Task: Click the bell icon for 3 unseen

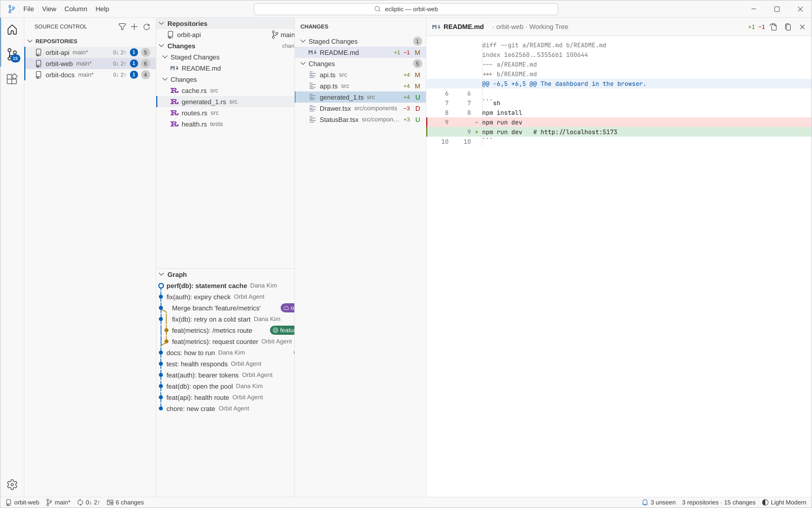Action: (645, 502)
